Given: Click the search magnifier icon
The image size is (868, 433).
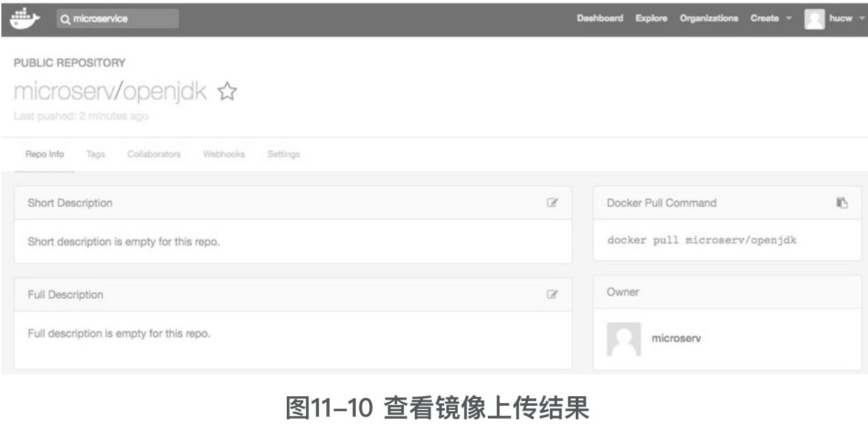Looking at the screenshot, I should (65, 18).
